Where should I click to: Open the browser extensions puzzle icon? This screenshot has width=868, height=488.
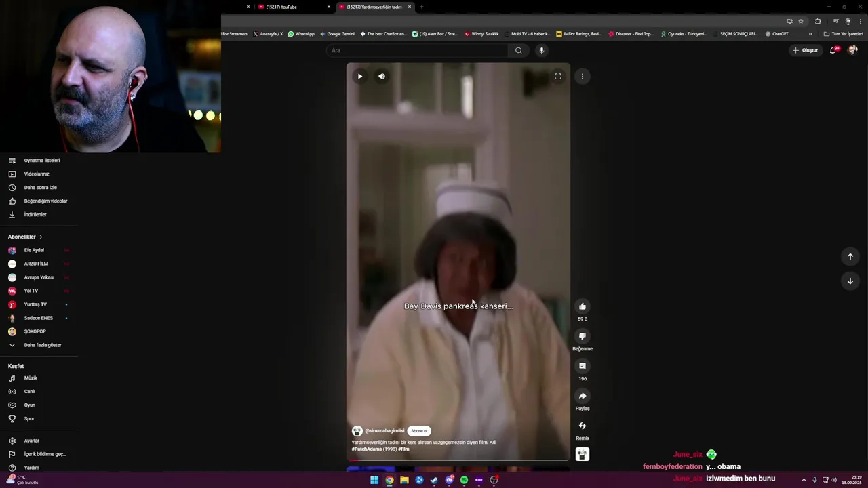818,21
